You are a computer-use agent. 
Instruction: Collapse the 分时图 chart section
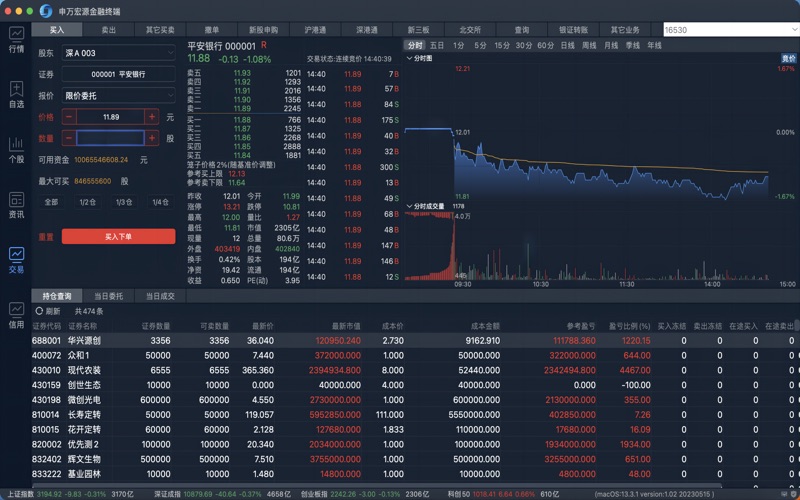(x=409, y=59)
